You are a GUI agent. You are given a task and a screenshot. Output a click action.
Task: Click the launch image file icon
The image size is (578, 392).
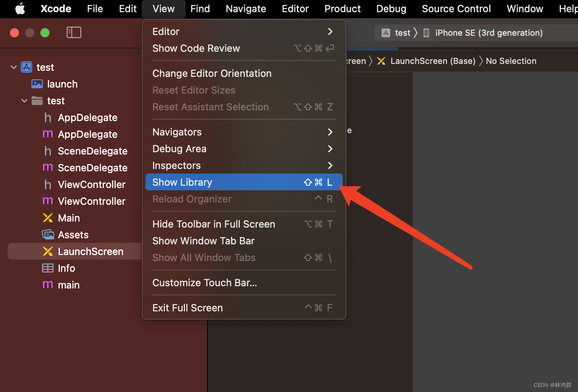(x=37, y=84)
